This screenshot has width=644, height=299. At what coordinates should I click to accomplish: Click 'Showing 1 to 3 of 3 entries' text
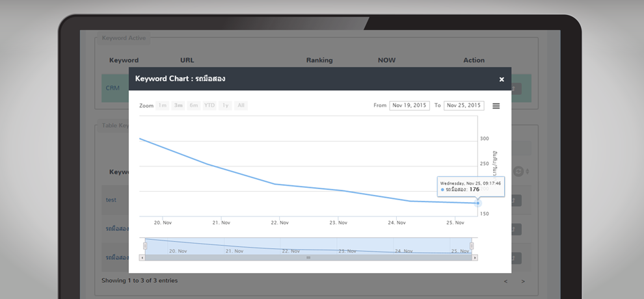(140, 281)
